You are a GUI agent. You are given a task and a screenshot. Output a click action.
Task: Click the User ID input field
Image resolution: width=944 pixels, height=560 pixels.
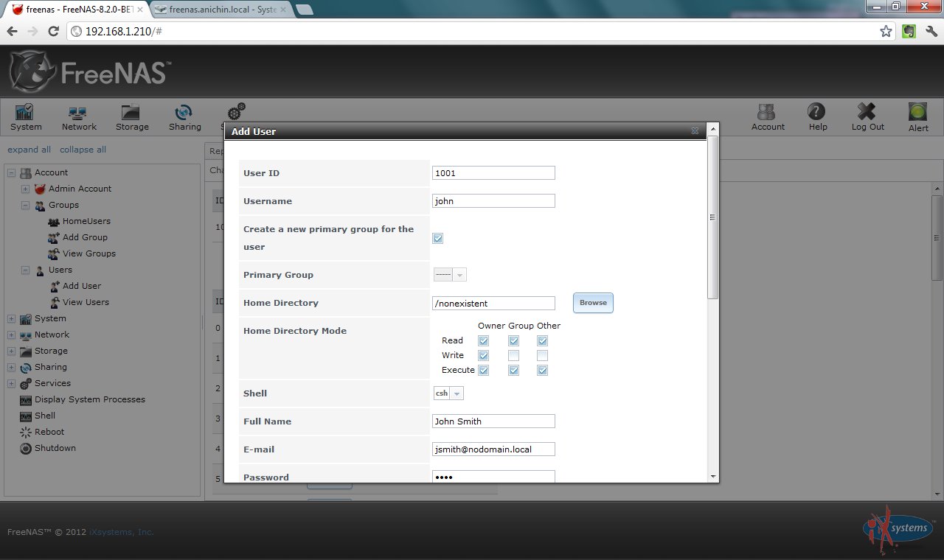pos(493,173)
